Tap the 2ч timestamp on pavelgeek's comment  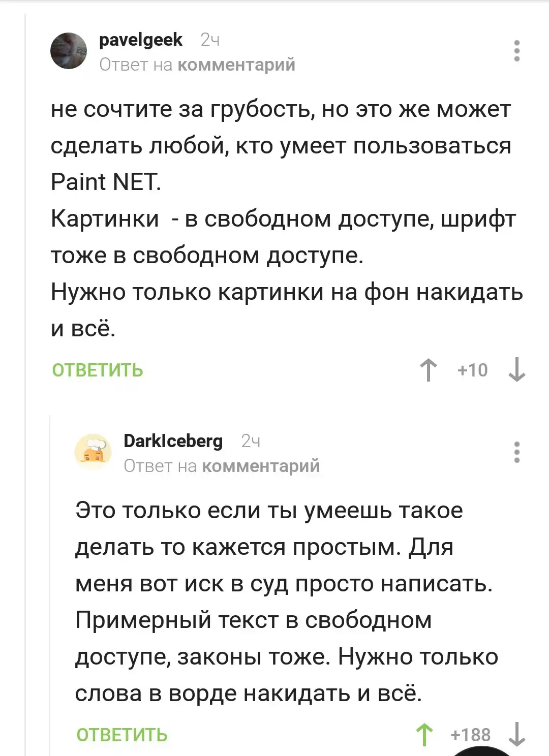point(210,40)
